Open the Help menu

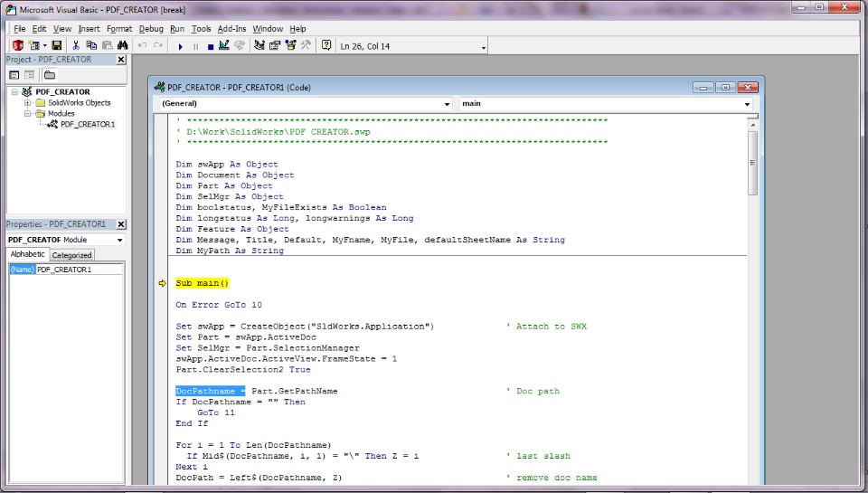tap(297, 29)
